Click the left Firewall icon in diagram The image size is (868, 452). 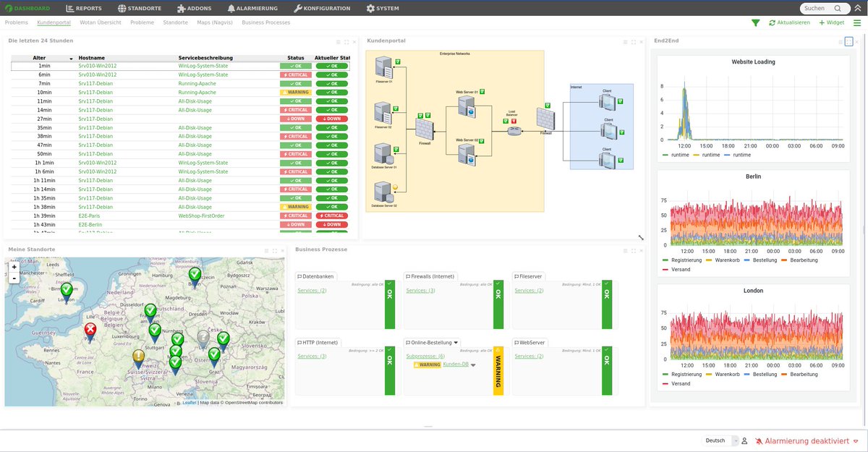coord(425,129)
